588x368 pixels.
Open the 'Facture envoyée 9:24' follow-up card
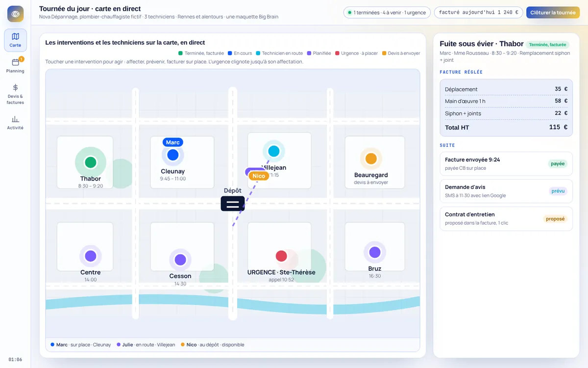pos(506,163)
